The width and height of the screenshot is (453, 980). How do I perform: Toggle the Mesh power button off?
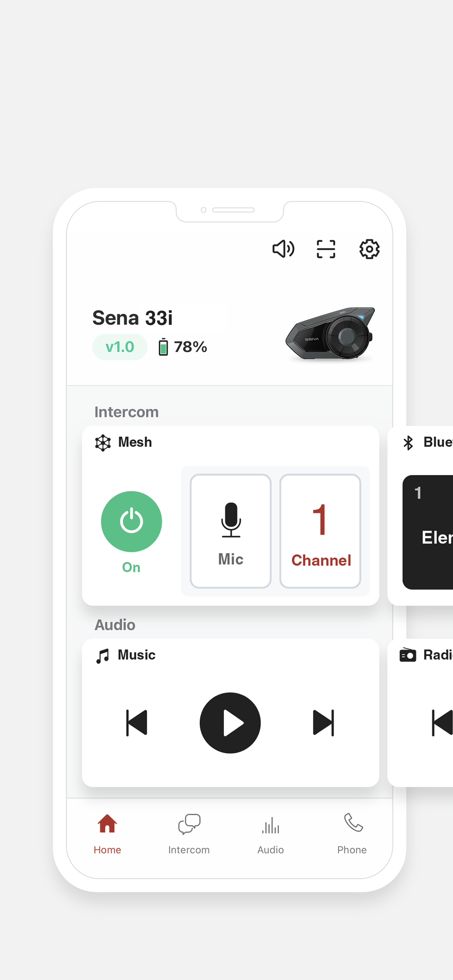coord(131,521)
